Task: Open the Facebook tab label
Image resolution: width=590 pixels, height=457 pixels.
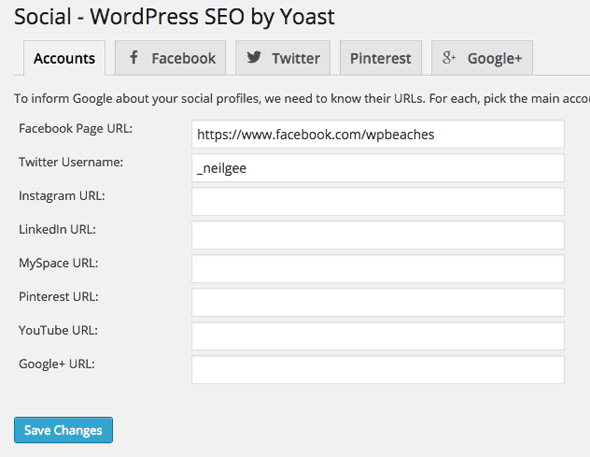Action: point(184,58)
